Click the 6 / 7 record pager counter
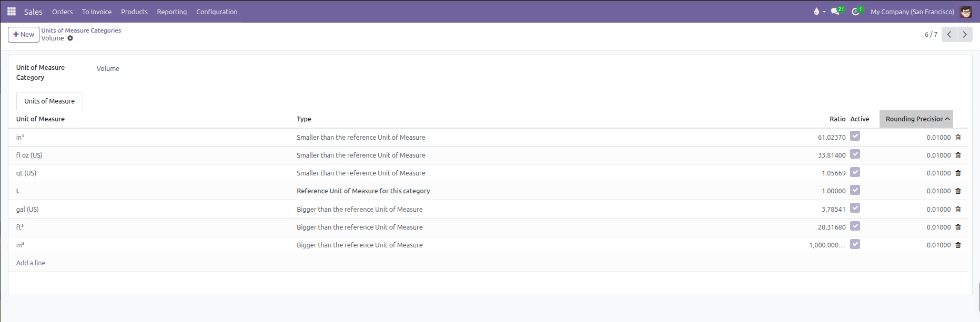 (931, 35)
